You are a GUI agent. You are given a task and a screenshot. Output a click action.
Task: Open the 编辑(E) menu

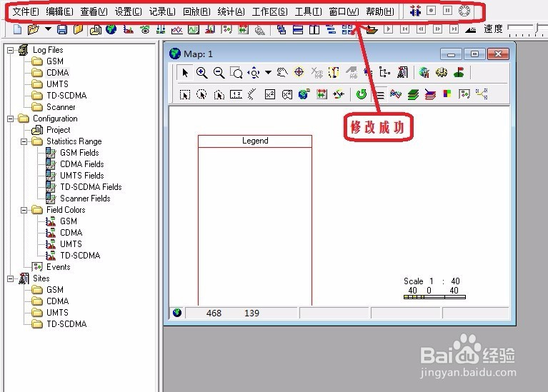(60, 11)
